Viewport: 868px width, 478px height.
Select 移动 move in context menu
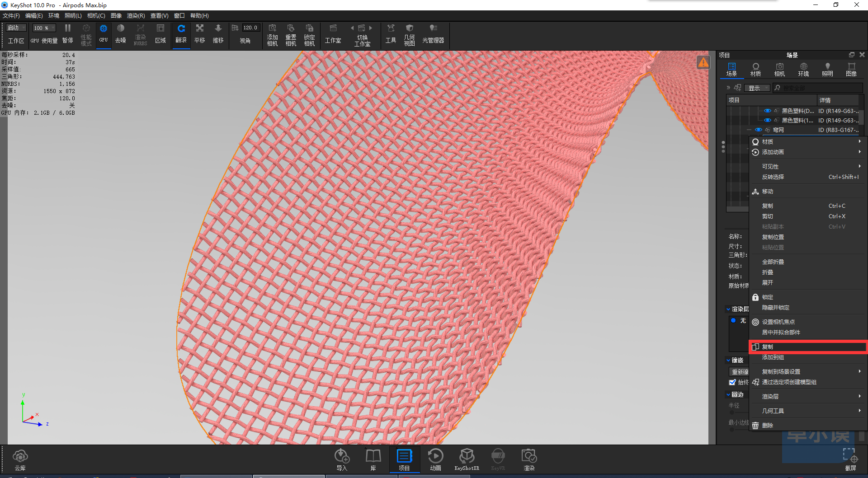pos(808,192)
